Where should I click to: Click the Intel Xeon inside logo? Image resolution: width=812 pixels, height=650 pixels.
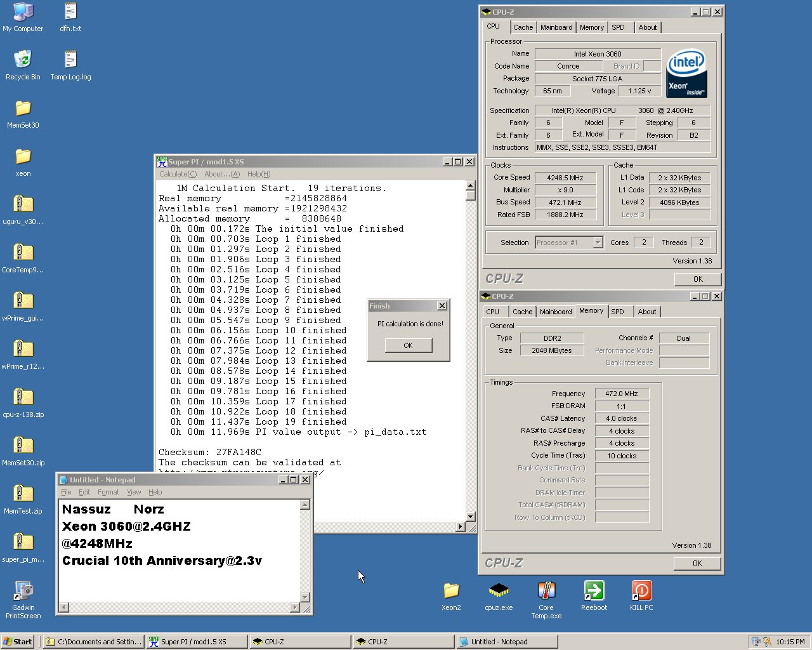[686, 73]
